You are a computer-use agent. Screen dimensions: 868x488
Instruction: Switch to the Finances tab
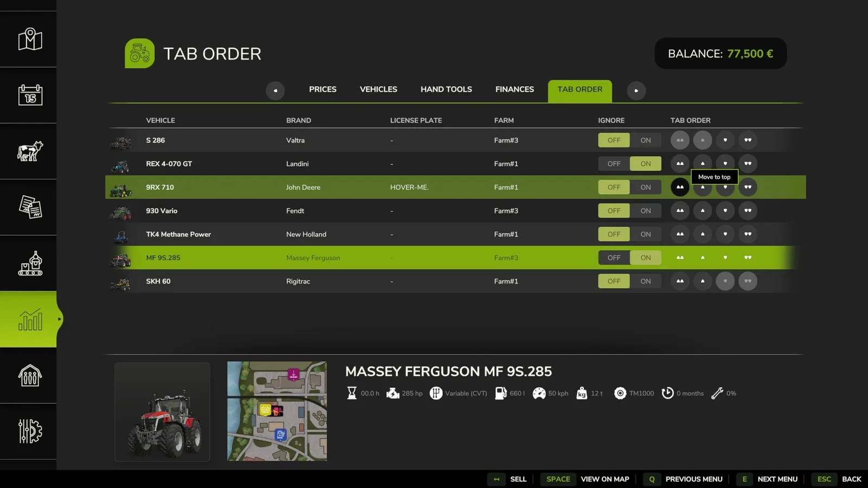tap(514, 89)
